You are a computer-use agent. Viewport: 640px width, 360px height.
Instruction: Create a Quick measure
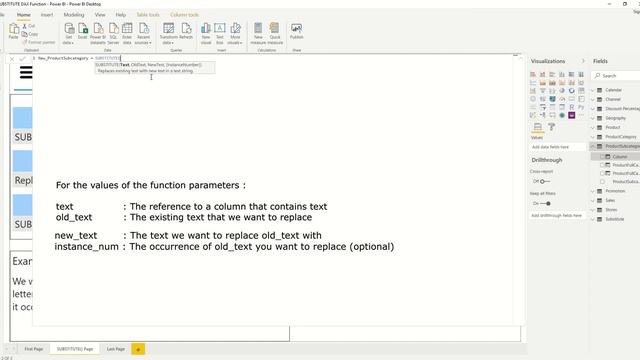point(275,33)
